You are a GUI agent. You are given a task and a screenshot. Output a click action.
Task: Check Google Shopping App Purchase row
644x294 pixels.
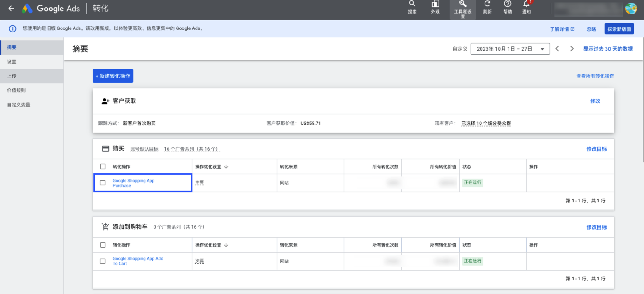(103, 183)
